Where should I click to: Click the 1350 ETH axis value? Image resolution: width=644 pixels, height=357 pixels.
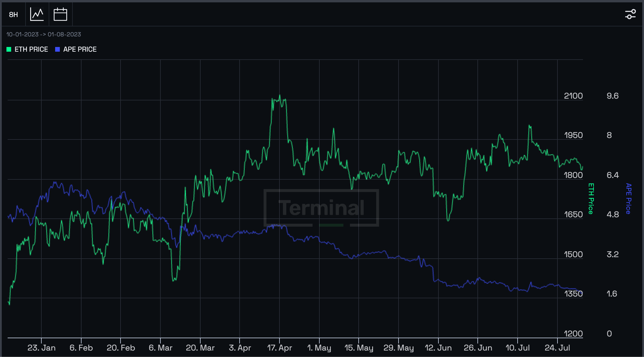pyautogui.click(x=573, y=294)
